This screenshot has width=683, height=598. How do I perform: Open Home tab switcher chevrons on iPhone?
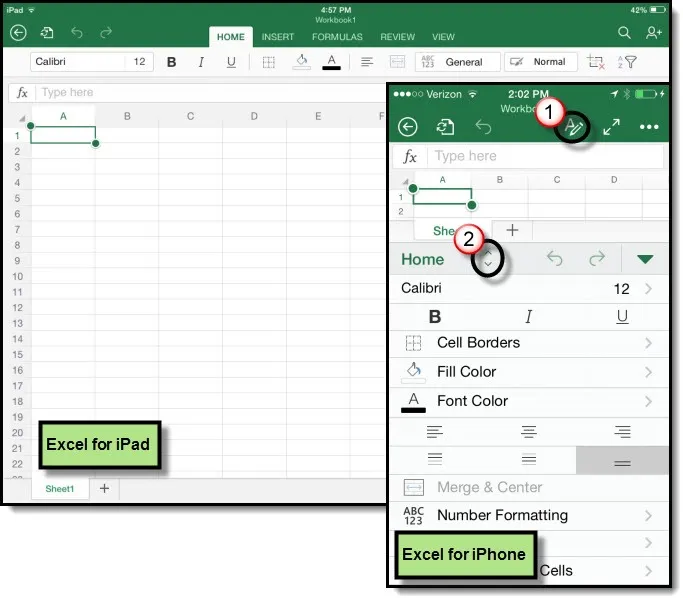pos(488,258)
